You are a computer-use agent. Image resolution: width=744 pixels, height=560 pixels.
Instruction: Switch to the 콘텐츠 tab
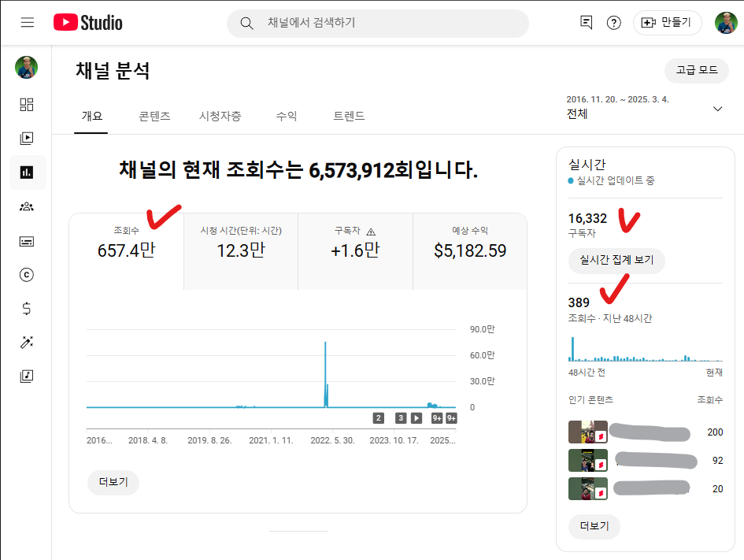pyautogui.click(x=154, y=117)
